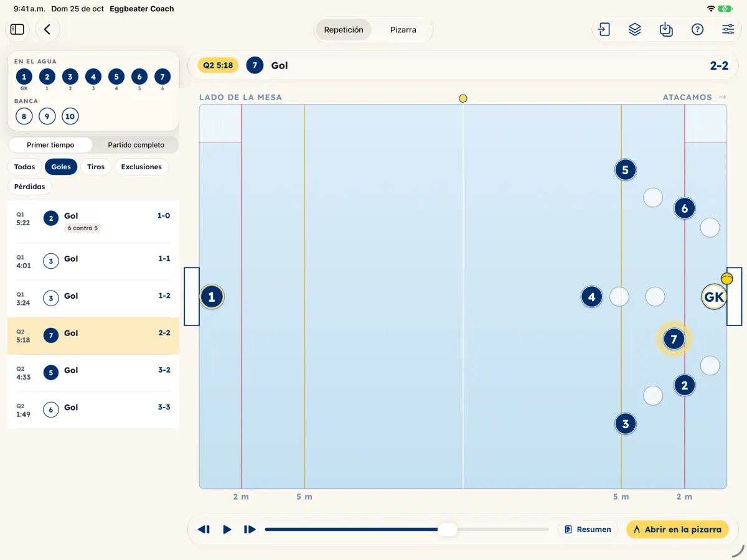The image size is (747, 560).
Task: Open the layers stack icon
Action: coord(635,29)
